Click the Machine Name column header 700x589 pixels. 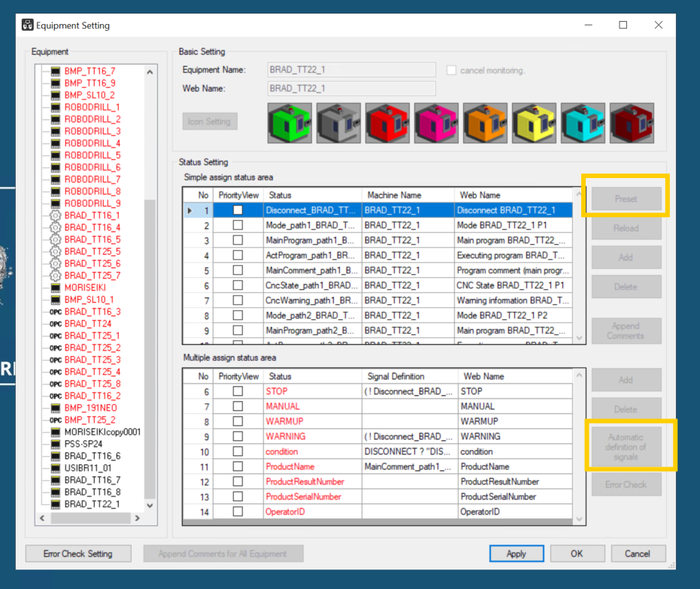(x=408, y=195)
